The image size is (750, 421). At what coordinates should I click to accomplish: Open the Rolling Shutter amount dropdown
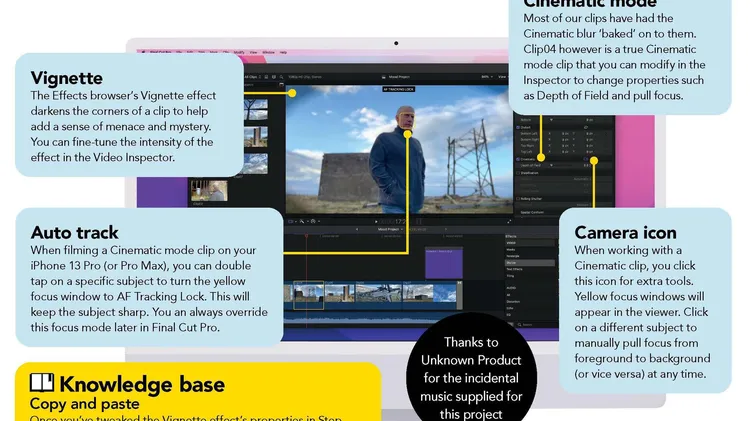[584, 205]
